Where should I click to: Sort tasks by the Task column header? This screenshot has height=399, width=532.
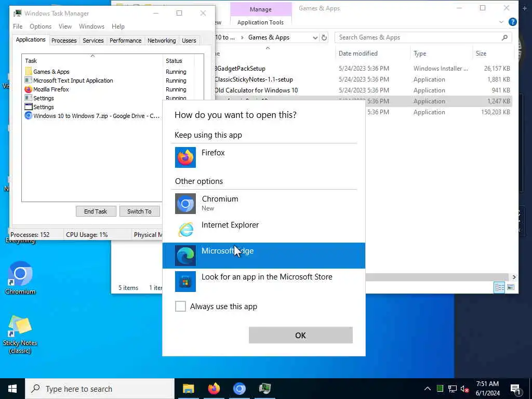click(92, 60)
